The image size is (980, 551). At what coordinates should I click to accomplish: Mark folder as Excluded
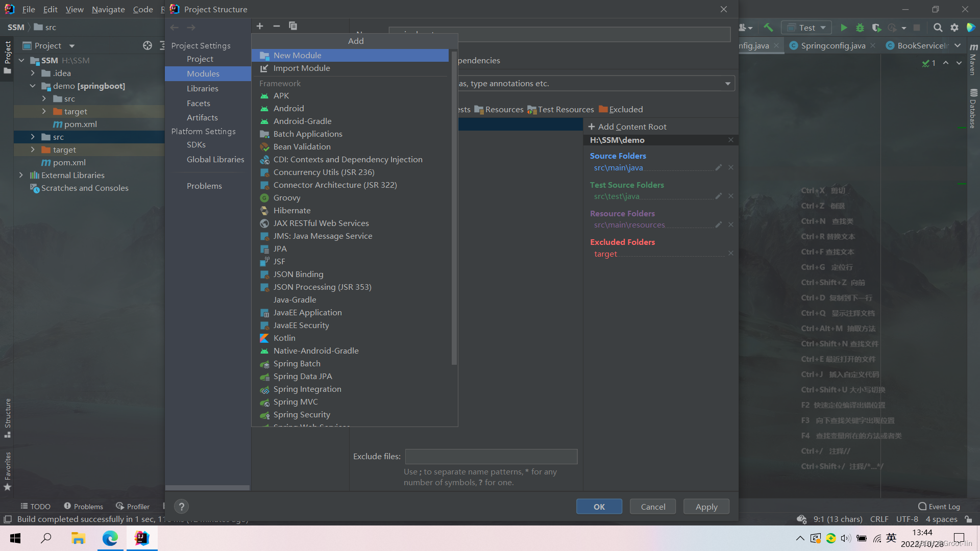coord(621,109)
